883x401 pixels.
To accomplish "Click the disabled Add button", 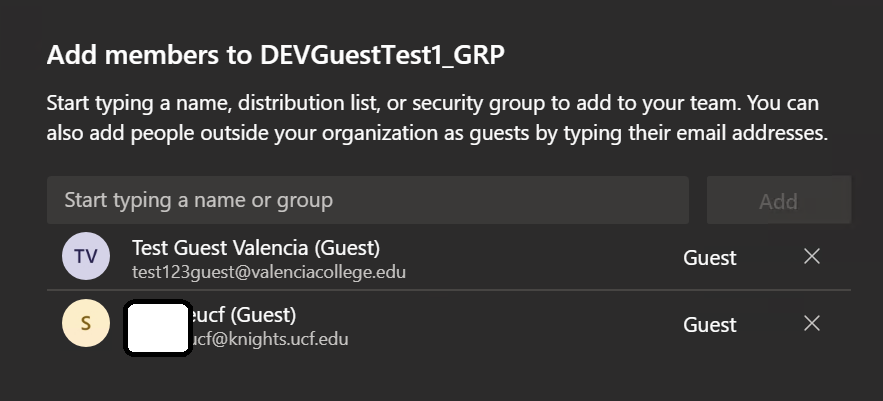I will pos(779,200).
